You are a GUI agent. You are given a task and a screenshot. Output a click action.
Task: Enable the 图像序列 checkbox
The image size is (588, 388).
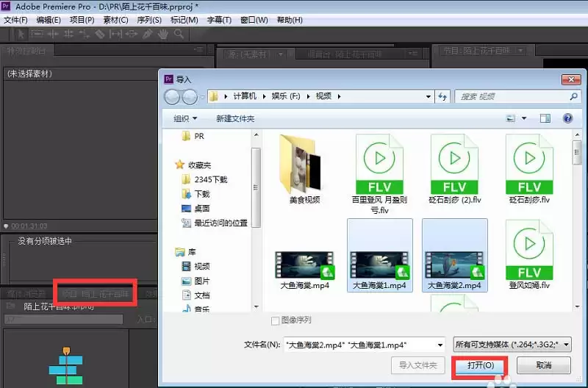(276, 320)
